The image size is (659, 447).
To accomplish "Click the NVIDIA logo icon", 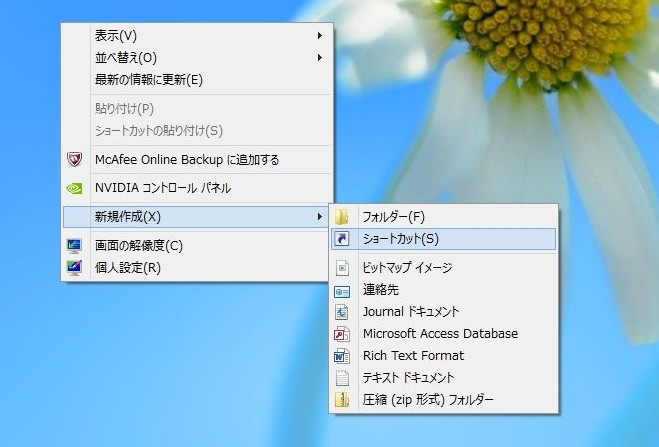I will tap(74, 187).
